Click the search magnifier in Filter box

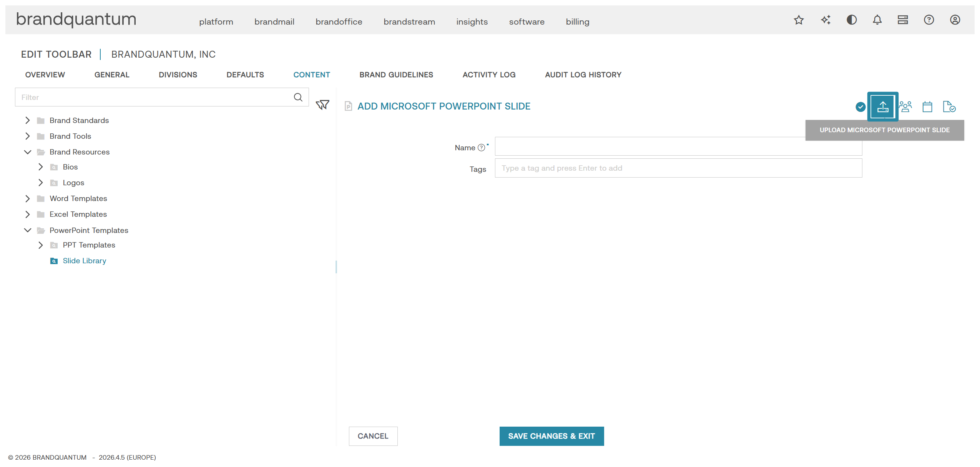(x=298, y=97)
